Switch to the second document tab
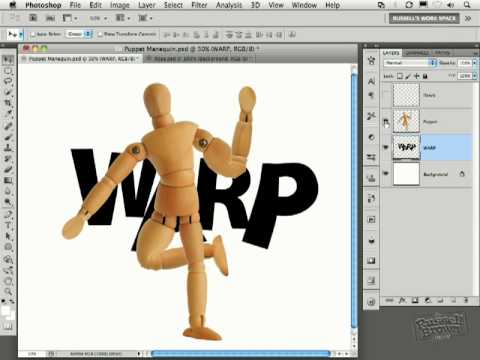 coord(199,59)
